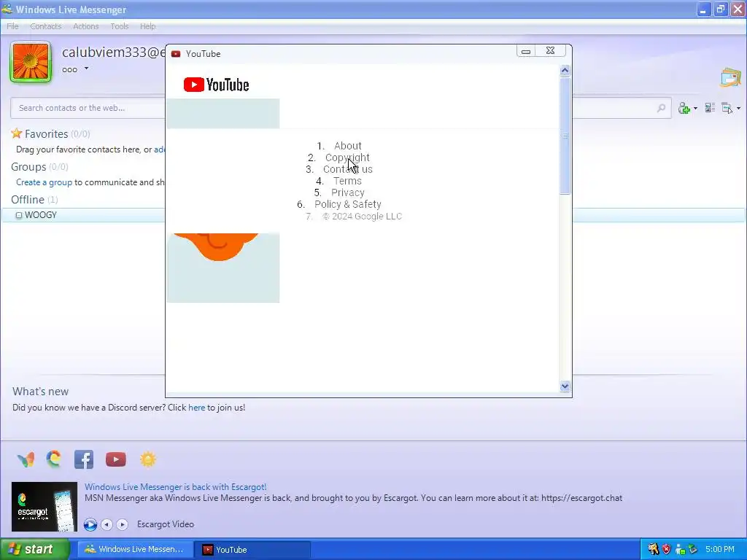Click the Messenger tray icon
The height and width of the screenshot is (560, 747).
pyautogui.click(x=680, y=550)
